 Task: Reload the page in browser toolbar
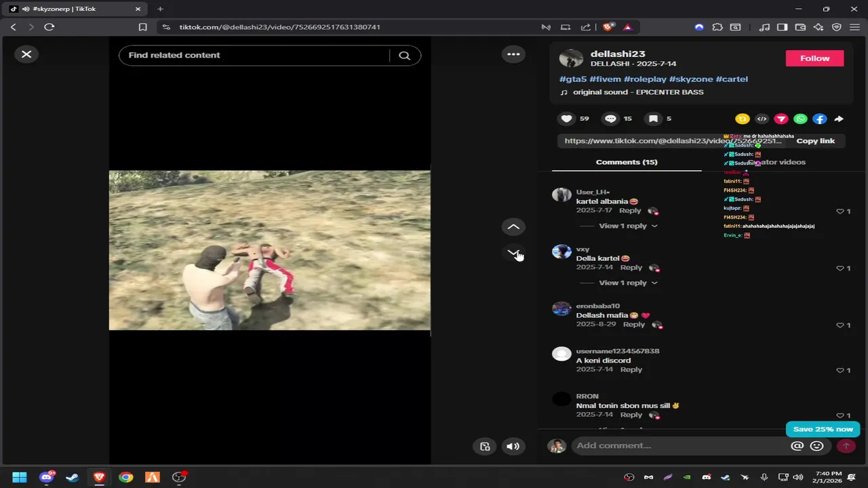pos(50,27)
